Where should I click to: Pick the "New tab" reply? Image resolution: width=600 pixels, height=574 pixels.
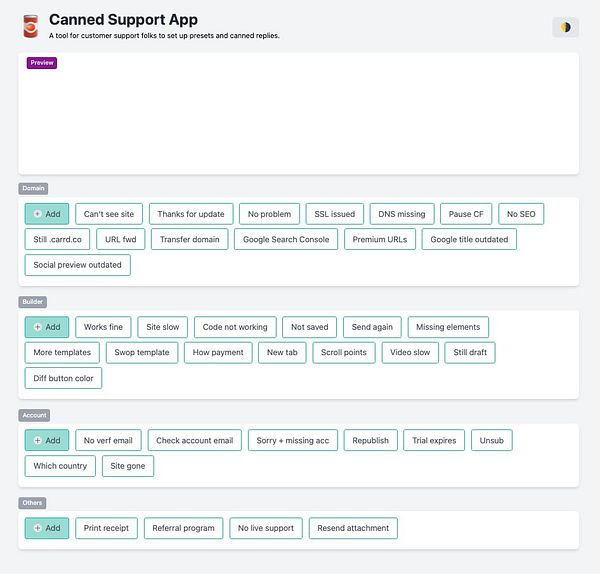pyautogui.click(x=282, y=352)
